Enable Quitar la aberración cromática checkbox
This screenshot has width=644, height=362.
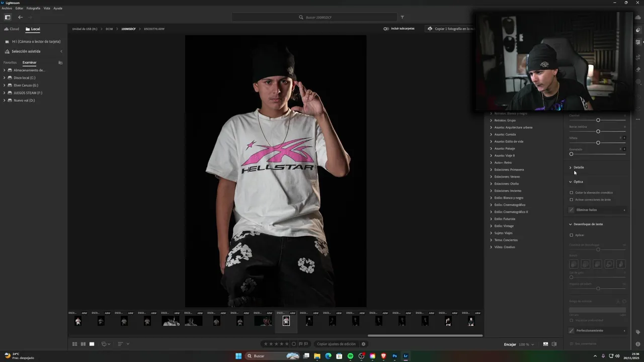pyautogui.click(x=571, y=193)
